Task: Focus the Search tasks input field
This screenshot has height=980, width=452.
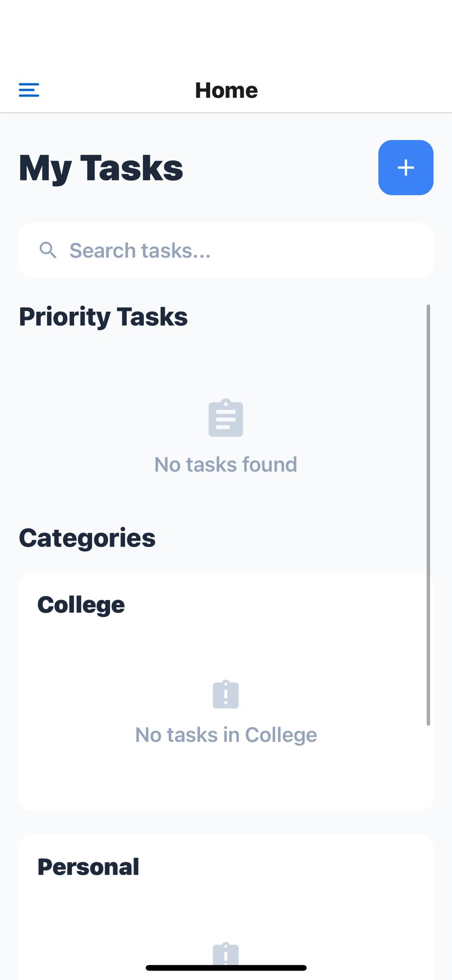Action: click(226, 250)
